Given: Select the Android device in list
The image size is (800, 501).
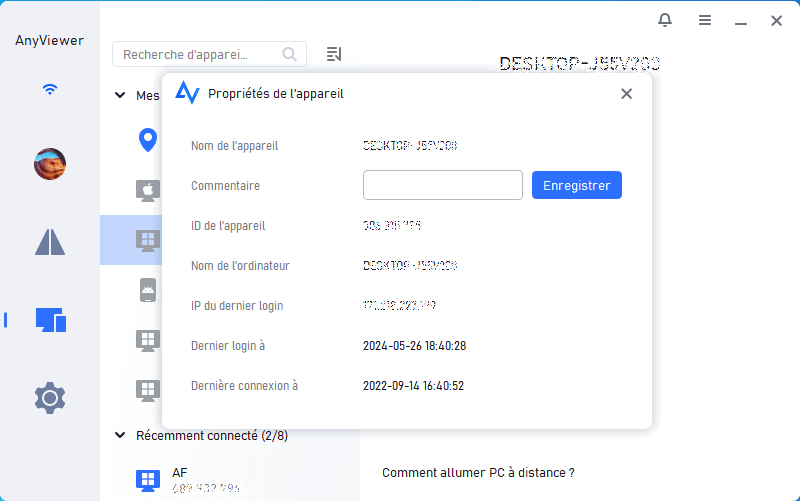Looking at the screenshot, I should pos(148,290).
